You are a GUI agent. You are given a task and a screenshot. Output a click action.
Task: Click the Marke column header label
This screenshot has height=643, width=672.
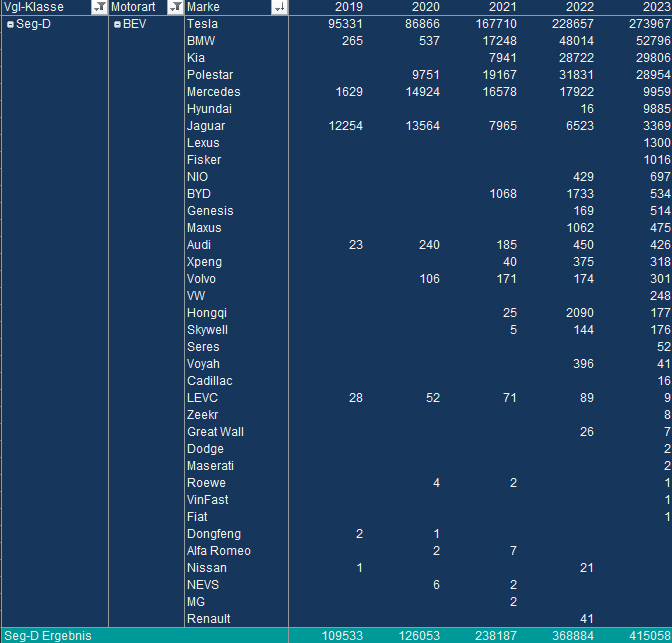point(205,7)
